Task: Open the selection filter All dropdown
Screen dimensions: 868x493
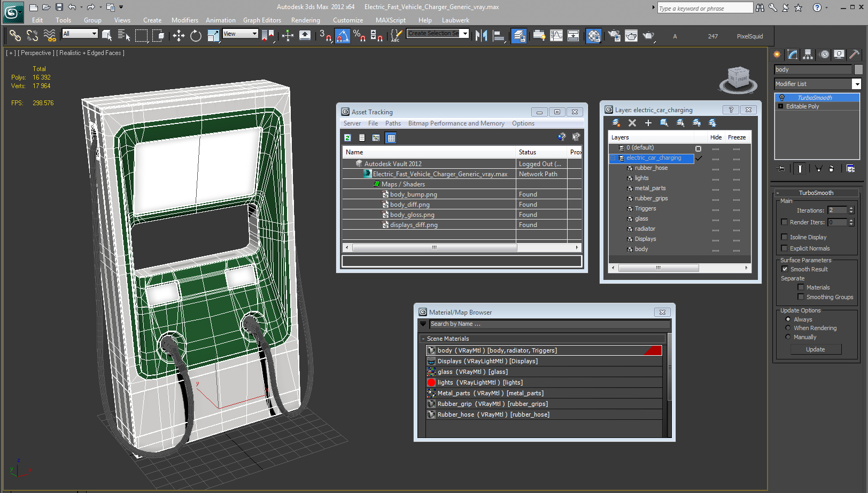Action: [x=80, y=34]
